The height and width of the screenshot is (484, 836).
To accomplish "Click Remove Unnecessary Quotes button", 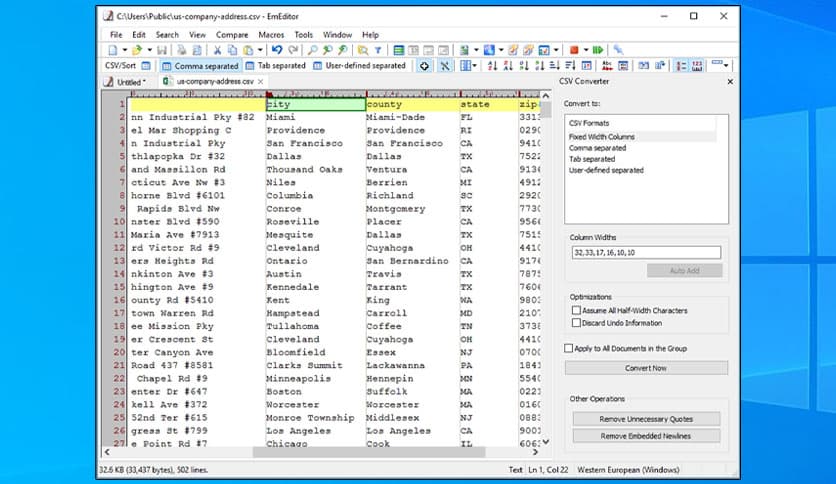I will [x=646, y=419].
